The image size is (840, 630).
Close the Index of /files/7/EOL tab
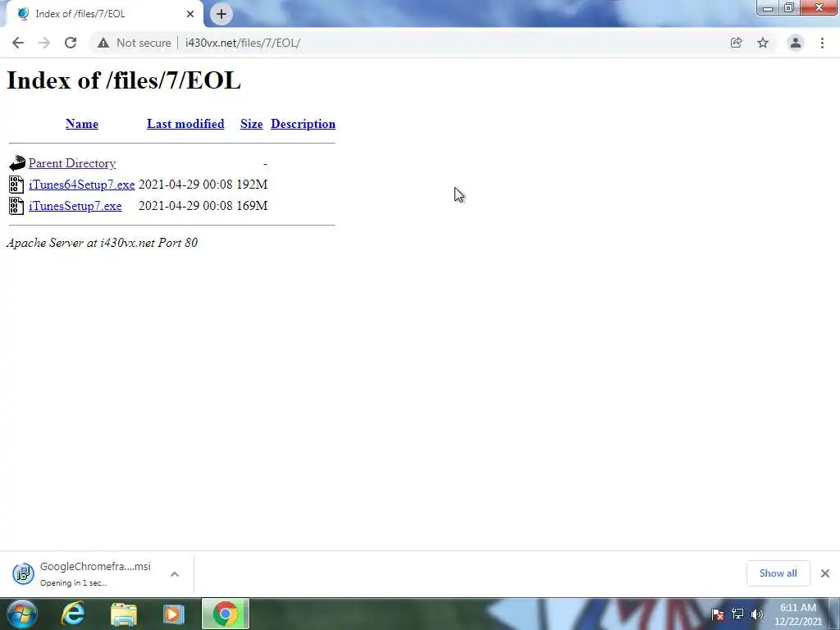point(190,14)
